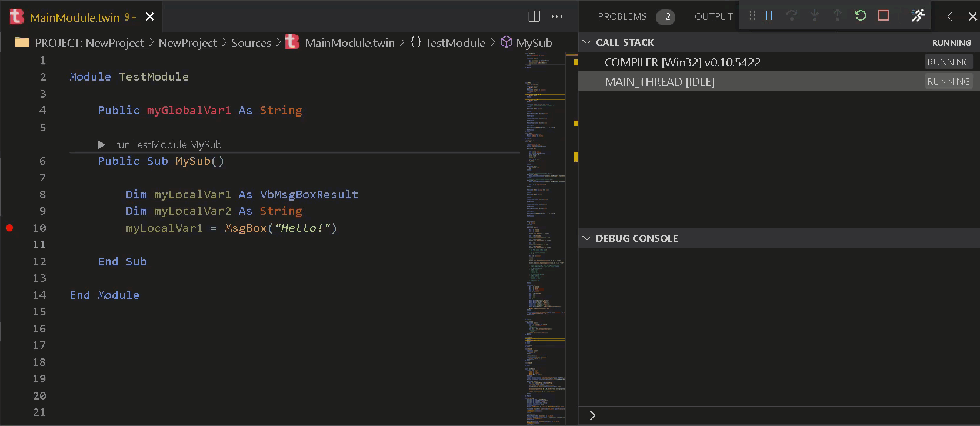
Task: Click the cube symbol icon before MySub
Action: coord(506,42)
